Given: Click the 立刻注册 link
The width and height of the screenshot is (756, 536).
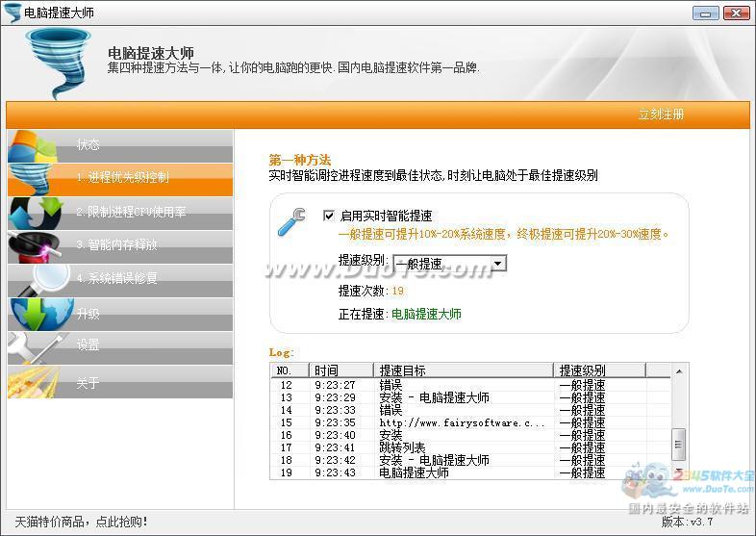Looking at the screenshot, I should (x=661, y=115).
